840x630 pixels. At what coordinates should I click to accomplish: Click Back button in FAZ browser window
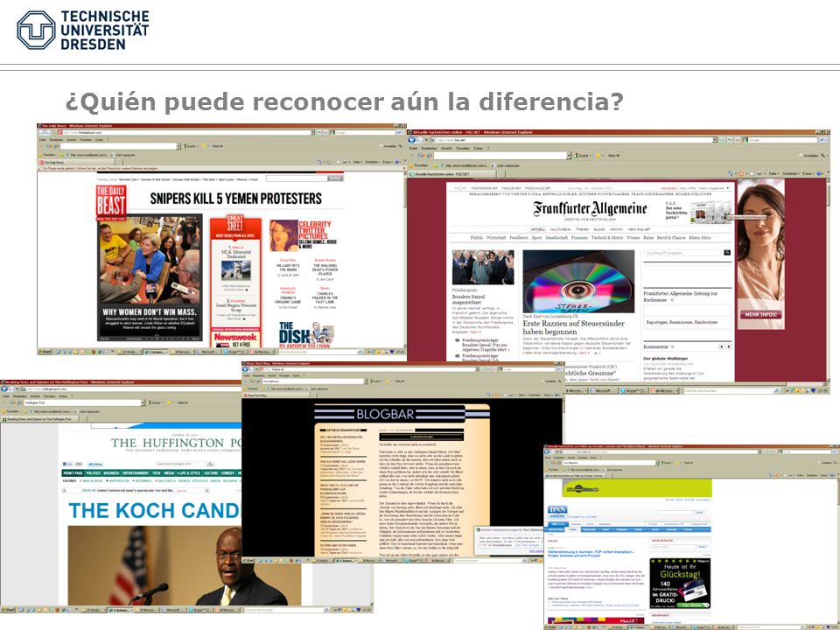click(x=412, y=140)
